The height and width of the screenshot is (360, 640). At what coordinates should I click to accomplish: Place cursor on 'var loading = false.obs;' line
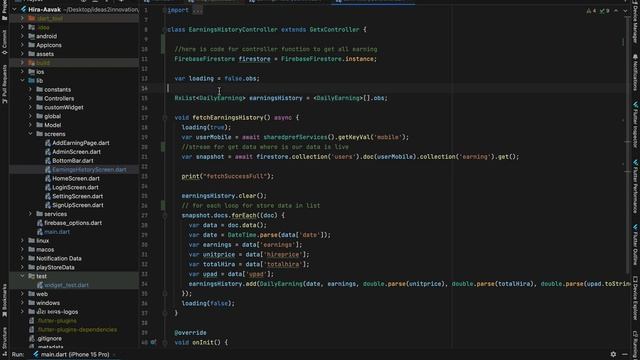coord(217,78)
